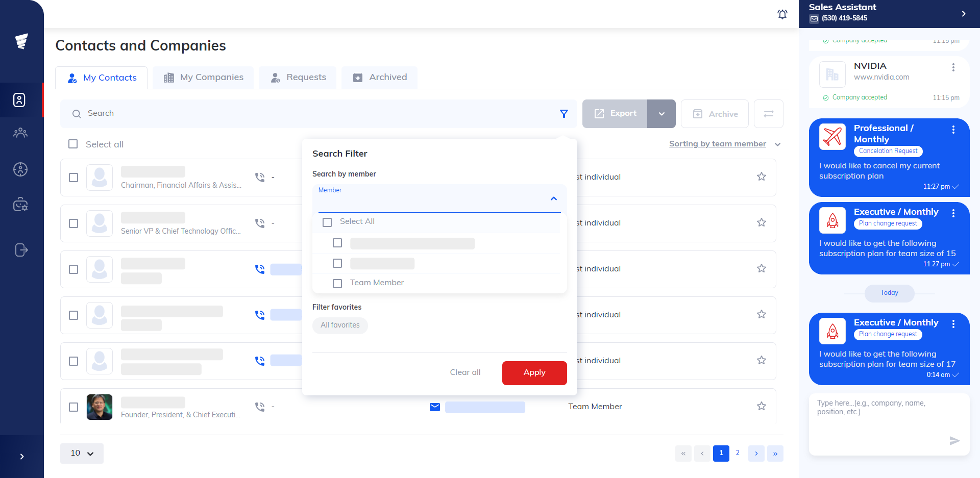This screenshot has height=478, width=980.
Task: Click the notification bell icon
Action: pos(782,14)
